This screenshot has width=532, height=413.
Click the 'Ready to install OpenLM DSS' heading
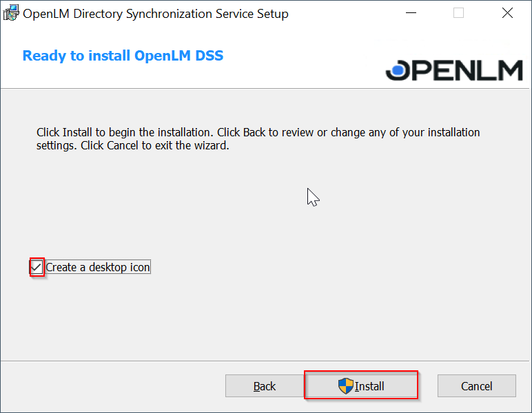(123, 56)
